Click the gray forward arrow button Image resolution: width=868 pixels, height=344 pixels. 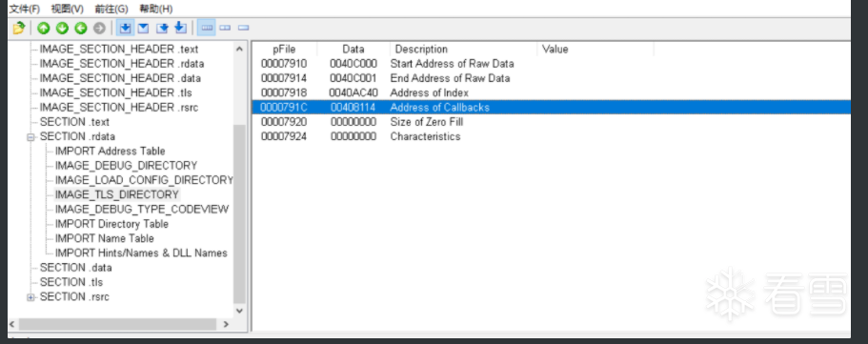click(x=99, y=28)
